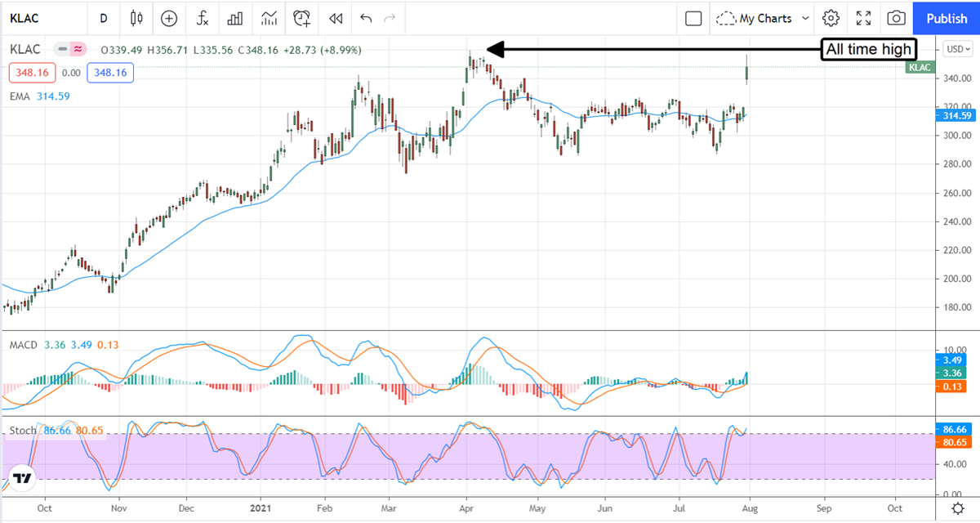Image resolution: width=980 pixels, height=523 pixels.
Task: Open the indicator templates icon
Action: tap(269, 18)
